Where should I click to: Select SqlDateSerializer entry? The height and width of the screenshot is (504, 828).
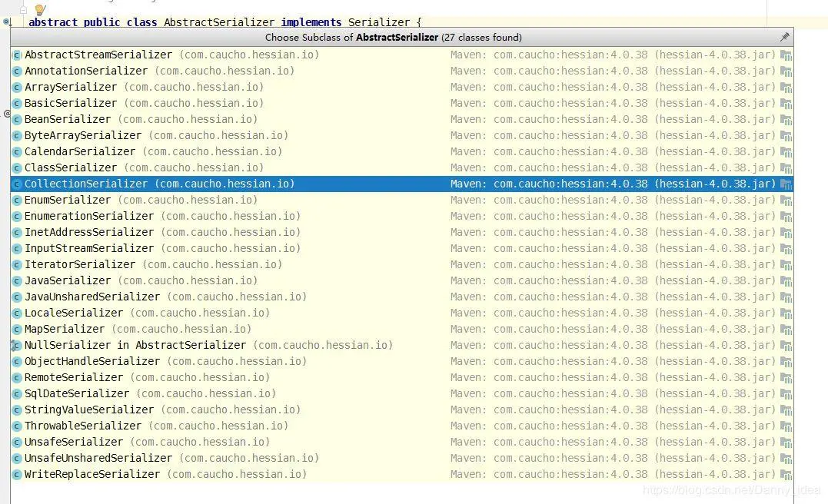point(402,393)
